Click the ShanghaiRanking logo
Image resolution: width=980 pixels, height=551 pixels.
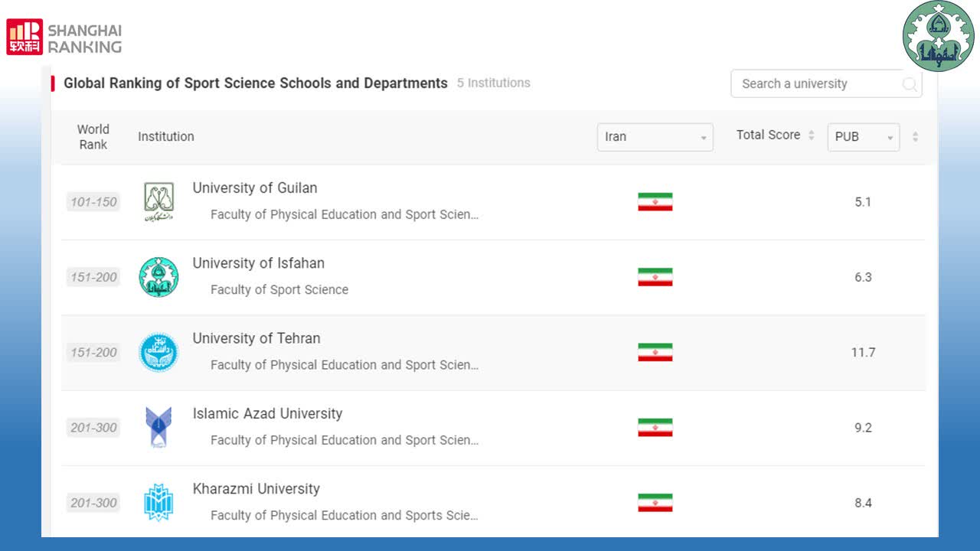pos(64,37)
